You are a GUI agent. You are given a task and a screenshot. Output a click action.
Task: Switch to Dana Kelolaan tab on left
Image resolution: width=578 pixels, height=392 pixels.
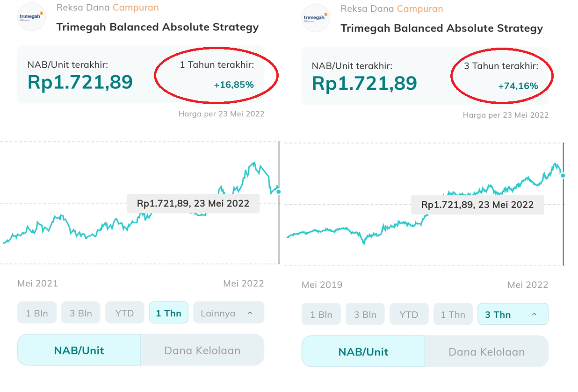coord(202,350)
